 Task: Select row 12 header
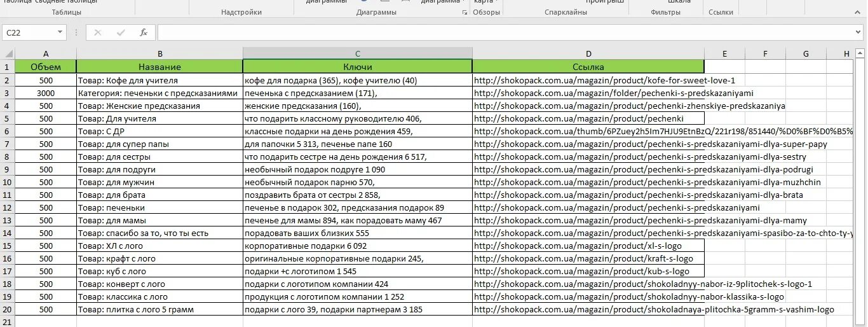click(7, 207)
